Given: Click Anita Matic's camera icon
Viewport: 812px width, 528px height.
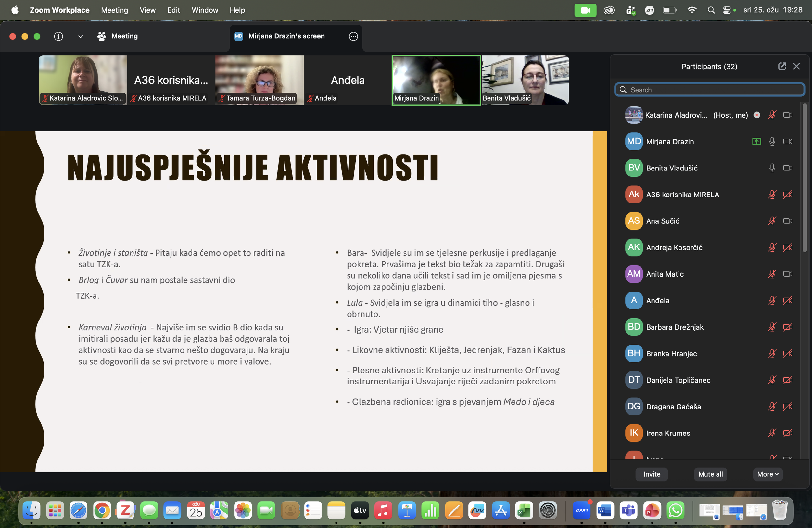Looking at the screenshot, I should click(x=787, y=274).
